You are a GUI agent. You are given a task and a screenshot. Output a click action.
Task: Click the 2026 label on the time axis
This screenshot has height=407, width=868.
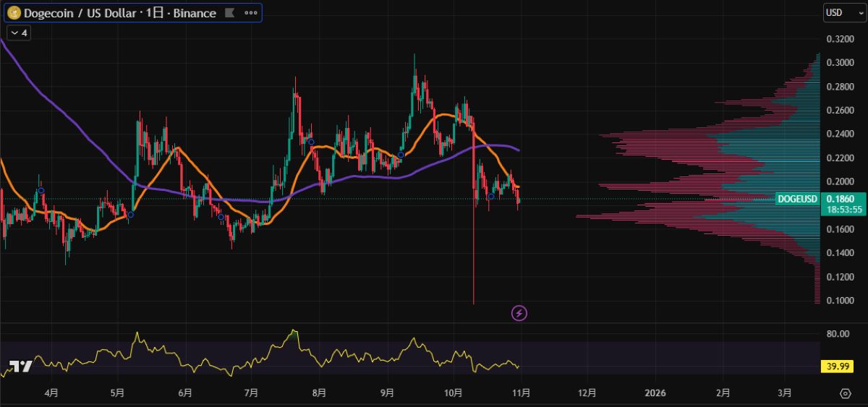655,393
